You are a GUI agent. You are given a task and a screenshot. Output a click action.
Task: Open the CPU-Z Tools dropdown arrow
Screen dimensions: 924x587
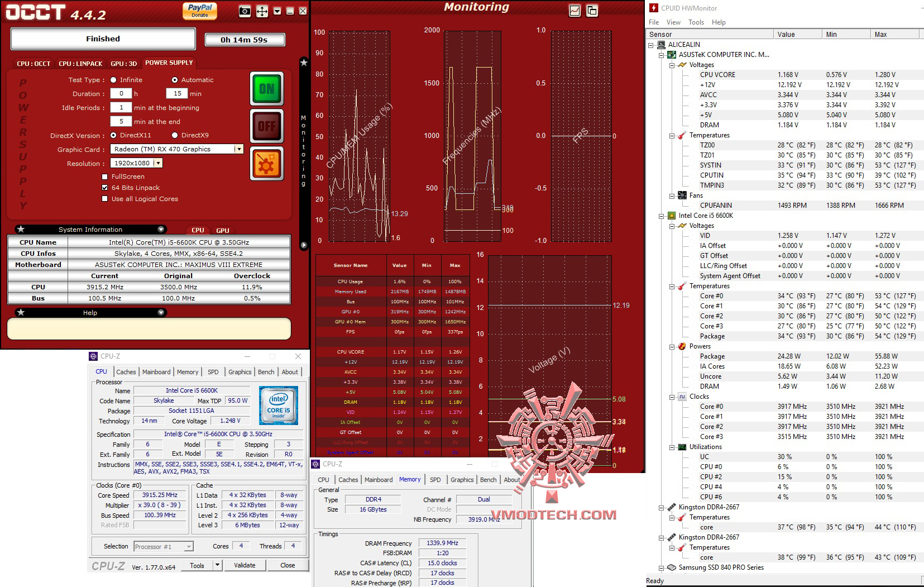click(x=218, y=565)
